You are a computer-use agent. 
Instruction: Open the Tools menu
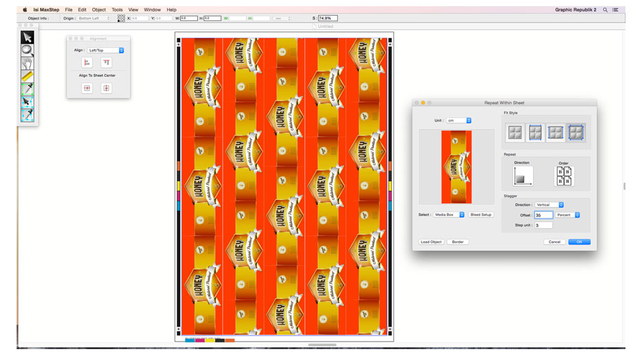click(117, 10)
